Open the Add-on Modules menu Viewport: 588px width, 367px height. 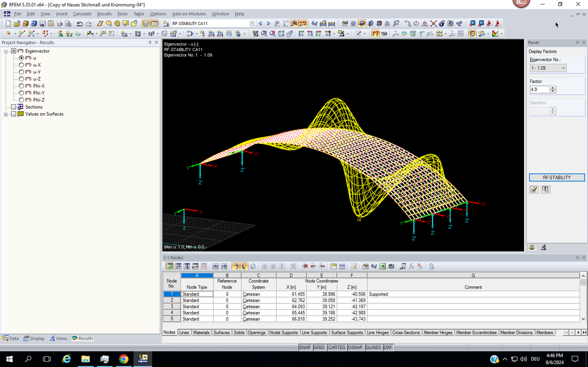tap(189, 14)
